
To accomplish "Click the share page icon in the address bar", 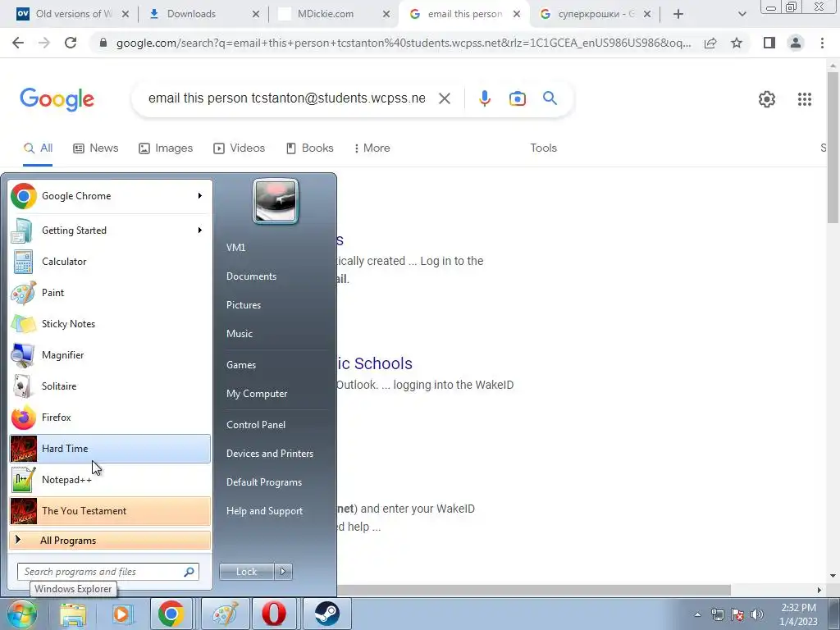I will click(x=710, y=43).
